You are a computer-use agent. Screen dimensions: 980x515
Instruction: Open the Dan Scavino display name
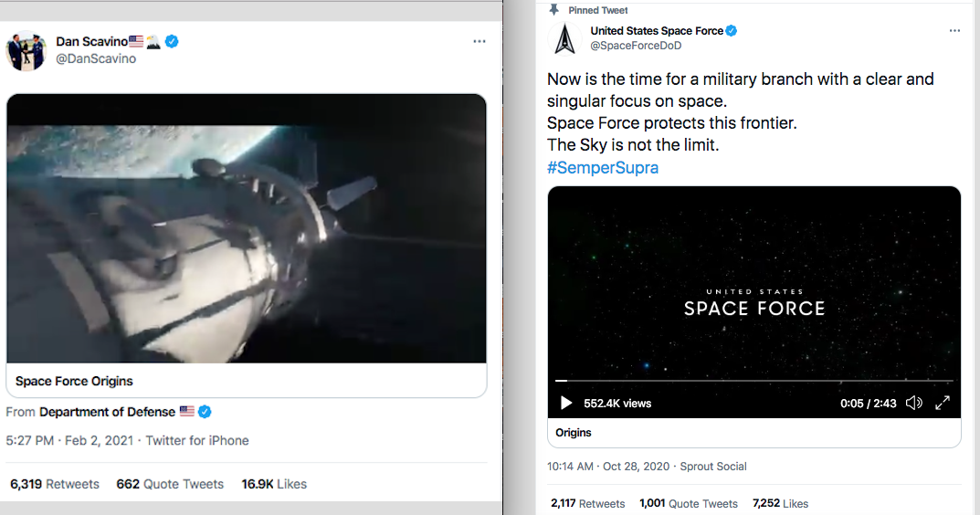92,41
